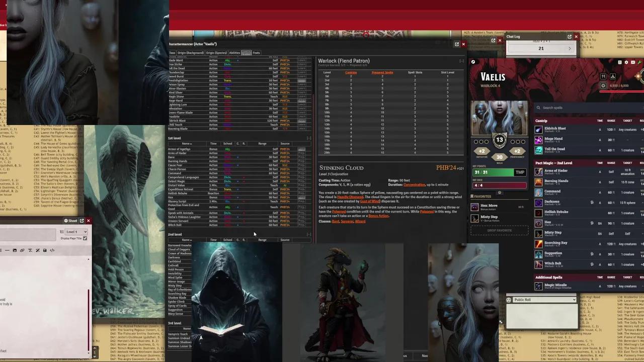The image size is (644, 362).
Task: Toggle Display Page Title checkbox
Action: 85,238
